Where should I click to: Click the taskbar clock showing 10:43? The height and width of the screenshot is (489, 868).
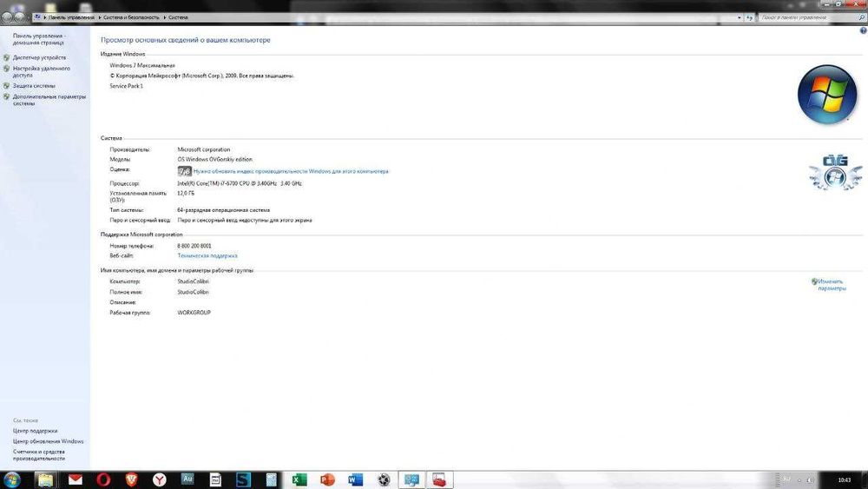pyautogui.click(x=845, y=480)
